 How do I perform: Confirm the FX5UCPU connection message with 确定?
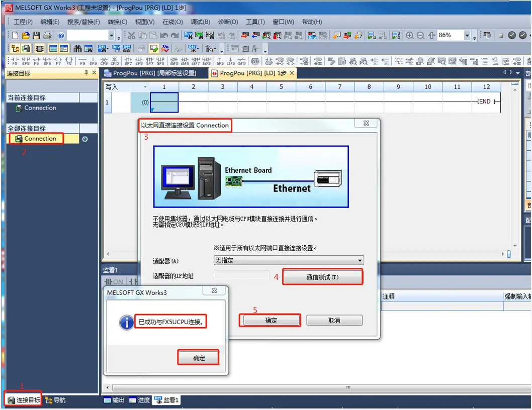pos(199,358)
